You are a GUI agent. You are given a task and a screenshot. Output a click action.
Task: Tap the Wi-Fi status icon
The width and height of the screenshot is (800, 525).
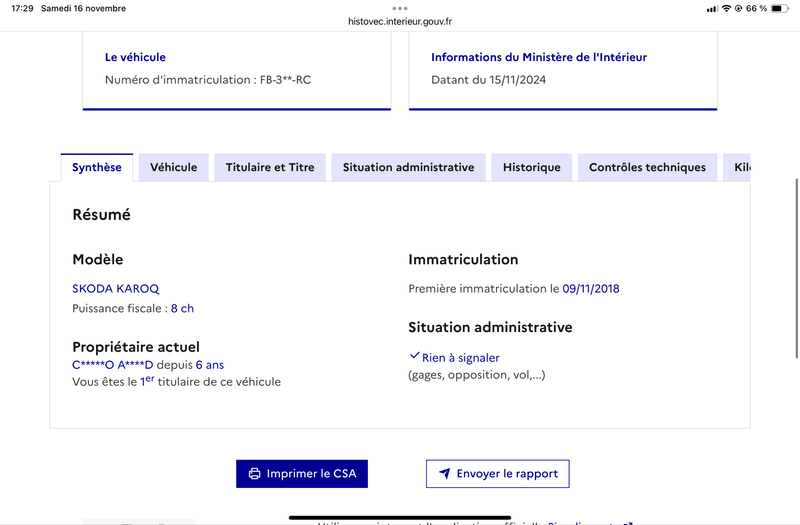click(726, 8)
